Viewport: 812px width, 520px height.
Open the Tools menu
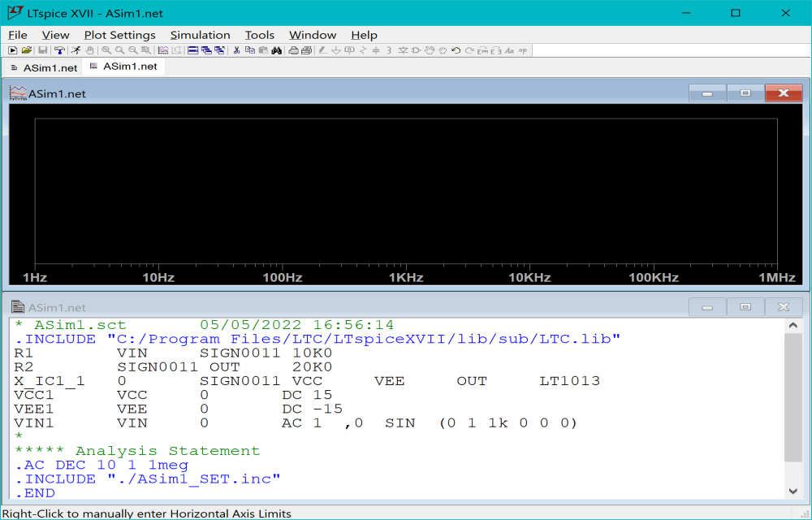pos(260,35)
